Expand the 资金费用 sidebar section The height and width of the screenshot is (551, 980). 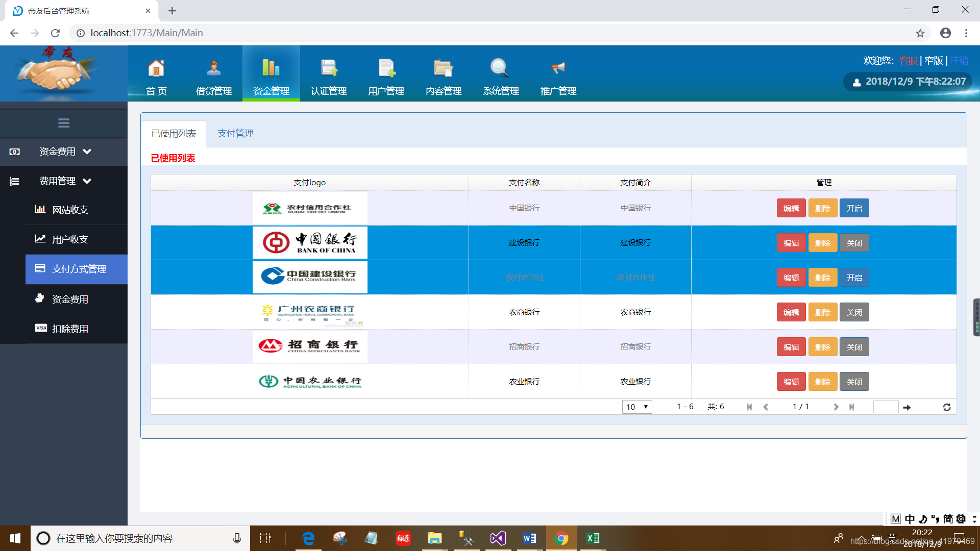pos(64,152)
